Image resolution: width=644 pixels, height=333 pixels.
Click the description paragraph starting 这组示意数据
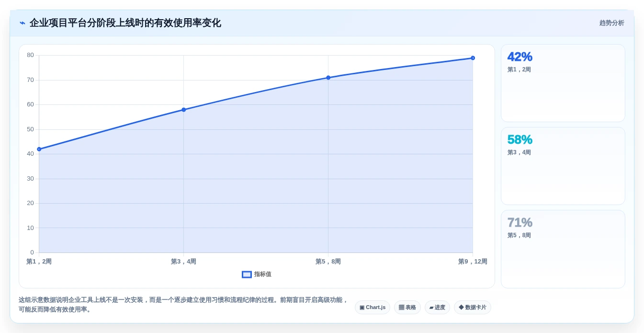[x=183, y=305]
